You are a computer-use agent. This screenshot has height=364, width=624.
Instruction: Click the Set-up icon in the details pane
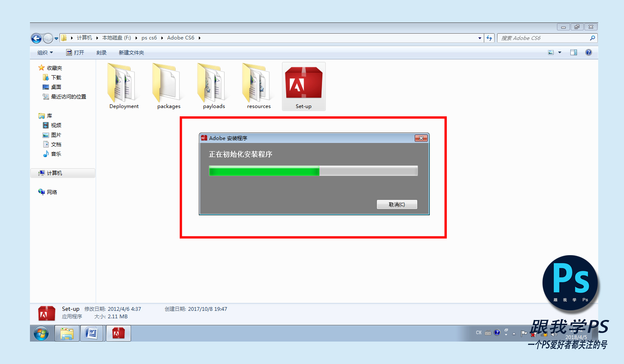coord(47,313)
